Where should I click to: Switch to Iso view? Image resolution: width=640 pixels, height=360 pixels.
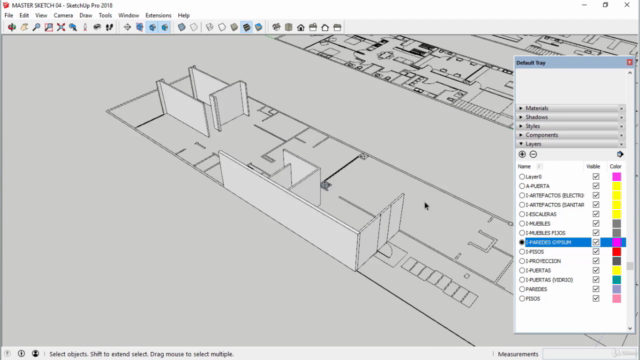click(276, 27)
